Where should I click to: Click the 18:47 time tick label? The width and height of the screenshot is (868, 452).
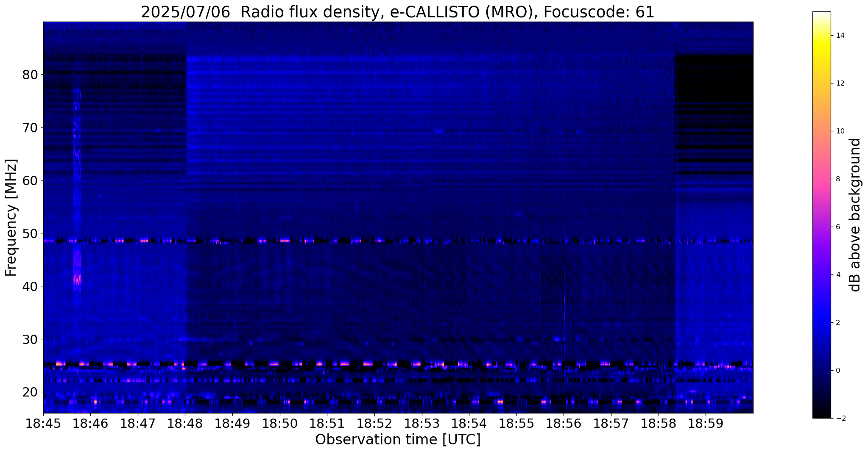click(x=138, y=423)
